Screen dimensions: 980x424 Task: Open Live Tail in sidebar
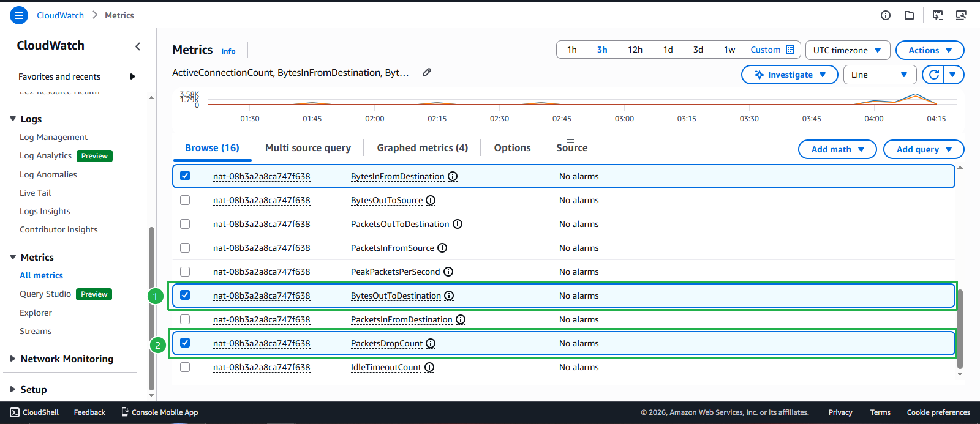tap(35, 193)
